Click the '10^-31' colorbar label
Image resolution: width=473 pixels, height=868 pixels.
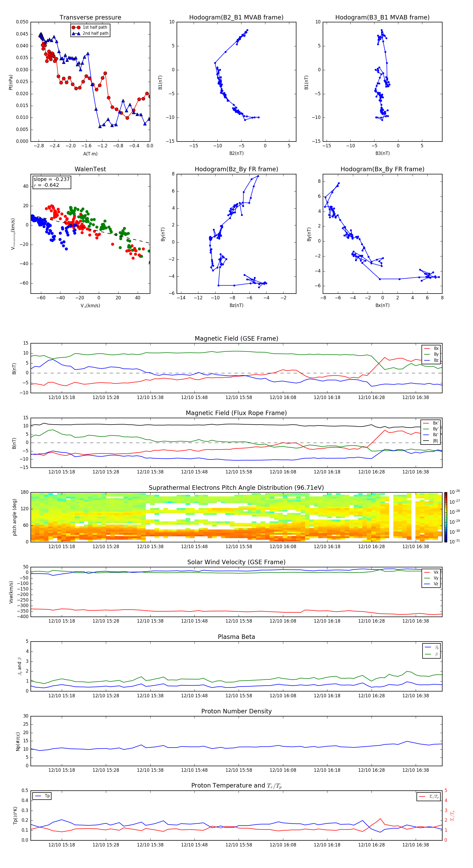[x=455, y=542]
